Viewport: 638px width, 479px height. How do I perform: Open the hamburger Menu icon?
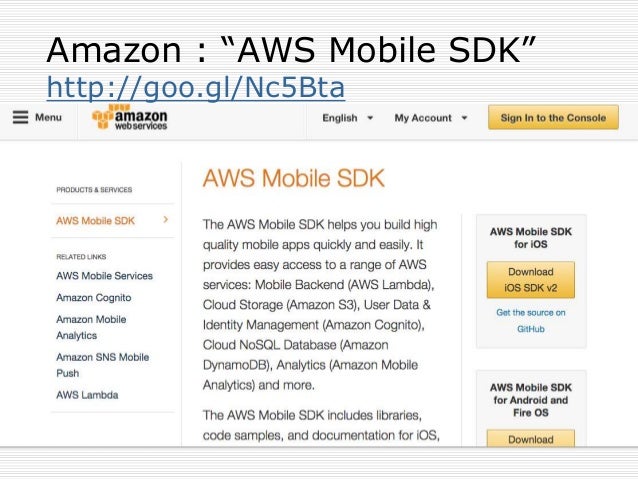coord(20,117)
